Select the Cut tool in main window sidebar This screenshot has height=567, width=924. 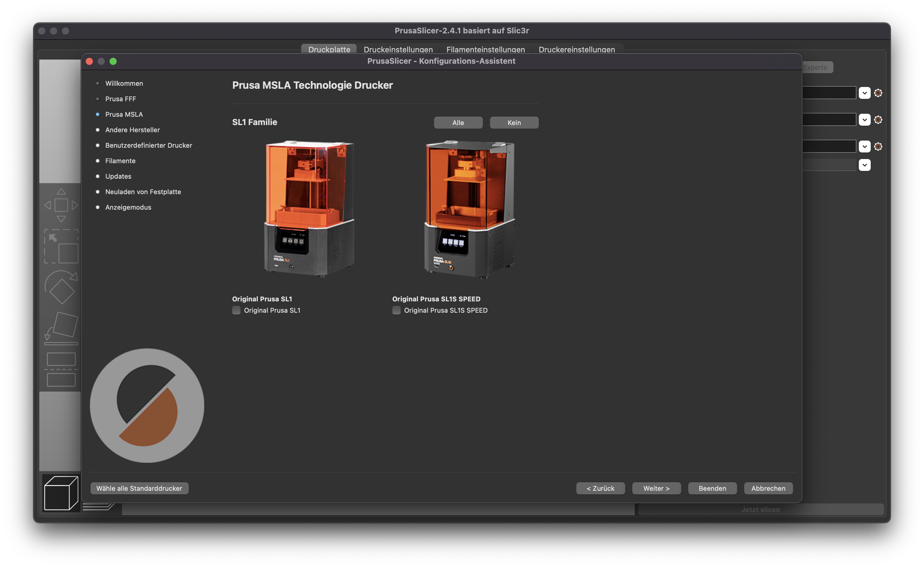[61, 370]
